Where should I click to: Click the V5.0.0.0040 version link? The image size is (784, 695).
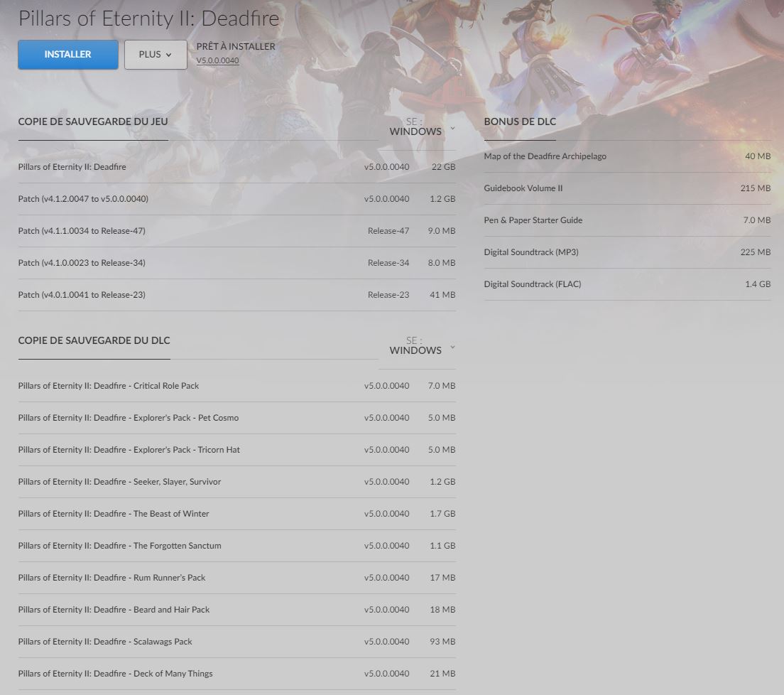[x=217, y=60]
